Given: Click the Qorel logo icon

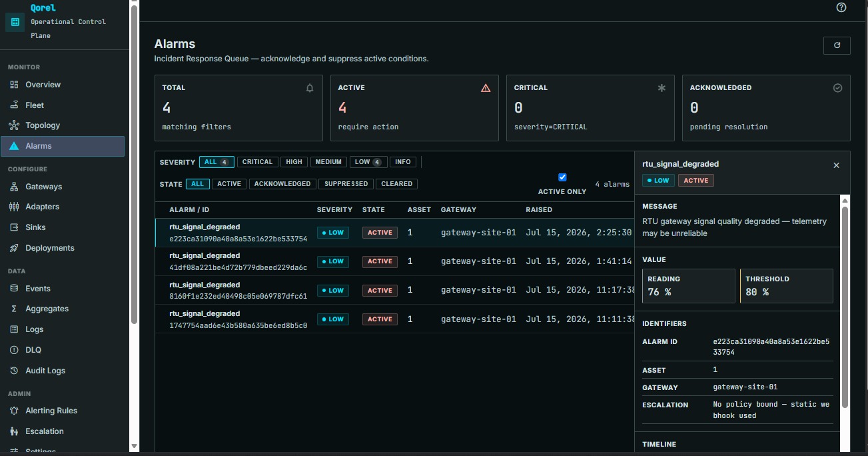Looking at the screenshot, I should (x=15, y=22).
